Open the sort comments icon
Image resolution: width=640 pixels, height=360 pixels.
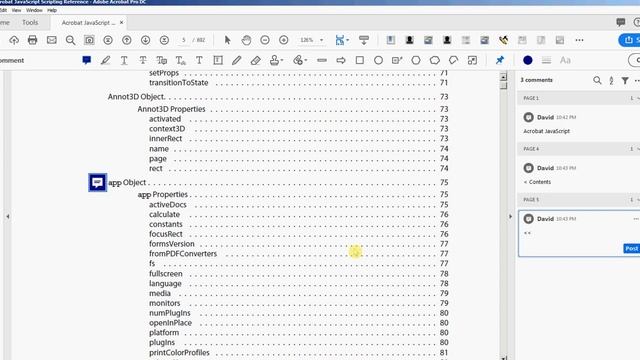click(x=611, y=80)
